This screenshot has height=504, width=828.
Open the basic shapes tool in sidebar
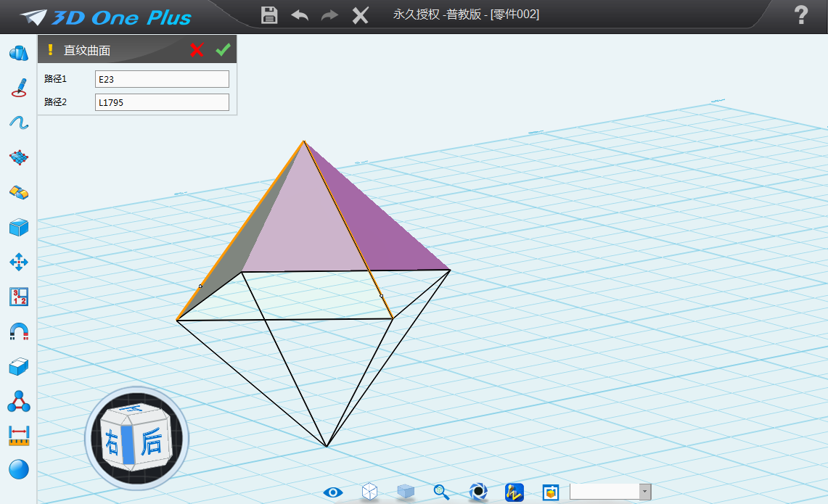18,54
